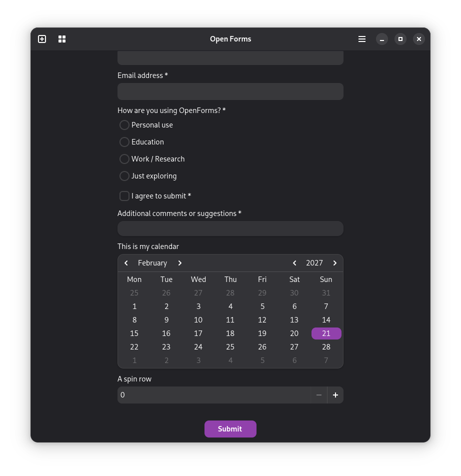Go to the previous month with the chevron

click(126, 262)
